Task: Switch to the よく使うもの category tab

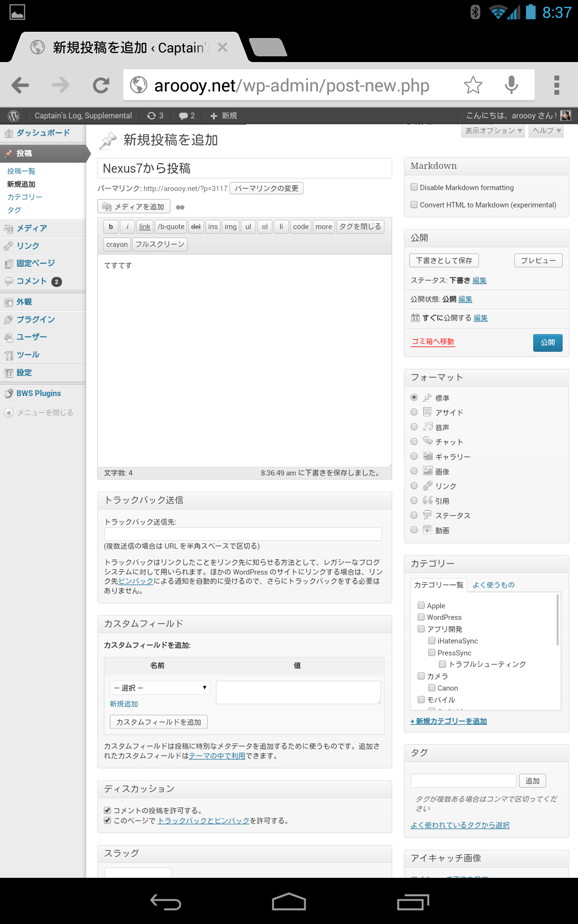Action: pyautogui.click(x=493, y=585)
